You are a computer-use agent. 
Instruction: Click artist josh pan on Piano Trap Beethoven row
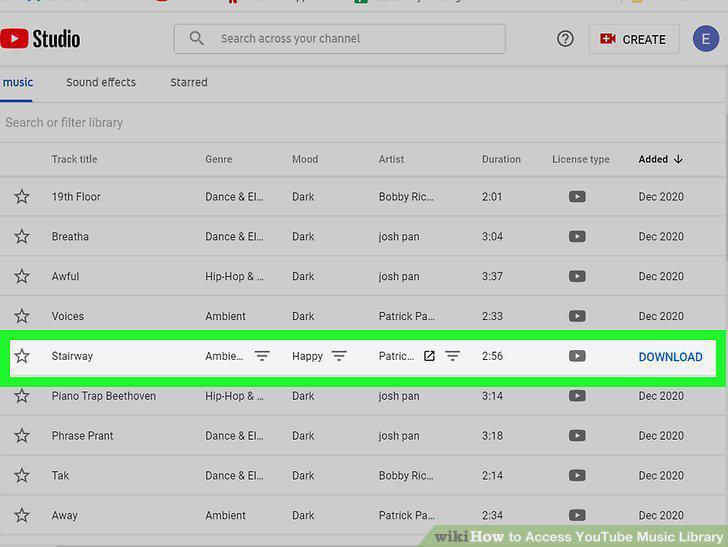click(x=399, y=396)
